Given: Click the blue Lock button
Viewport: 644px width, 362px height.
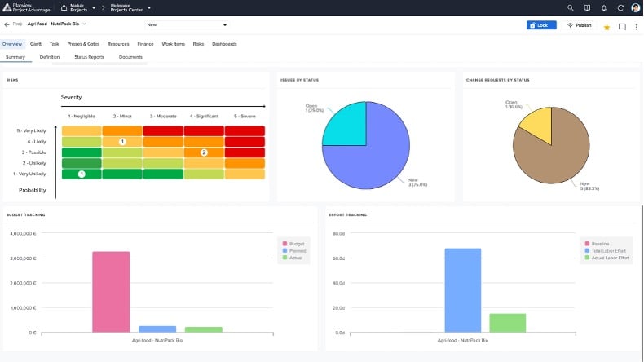Looking at the screenshot, I should pyautogui.click(x=540, y=25).
